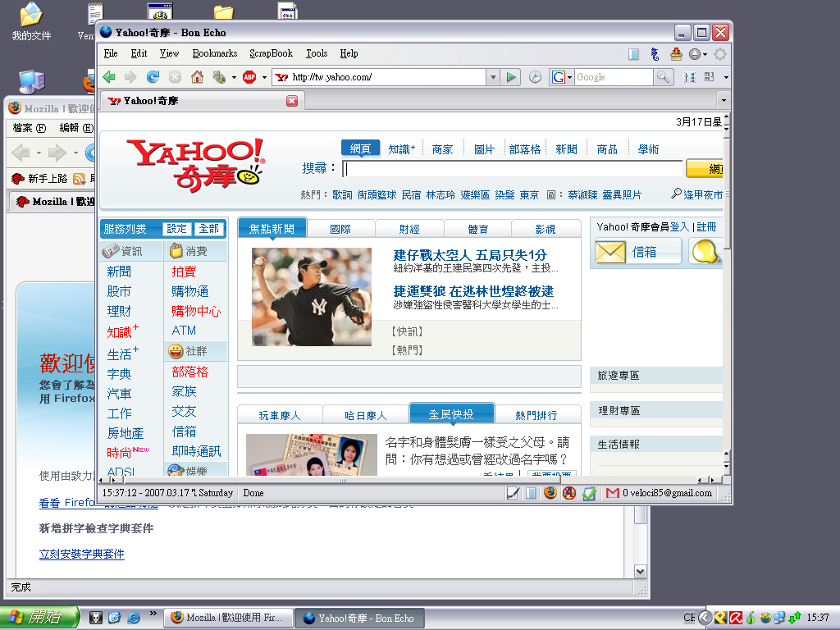This screenshot has width=840, height=630.
Task: Open the 部落格 link in sidebar
Action: (x=189, y=372)
